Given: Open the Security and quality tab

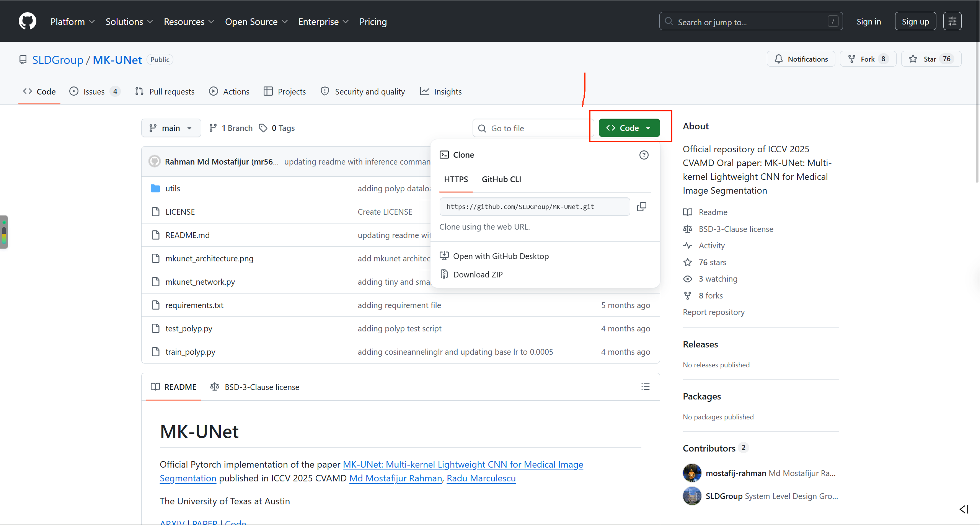Looking at the screenshot, I should point(363,91).
